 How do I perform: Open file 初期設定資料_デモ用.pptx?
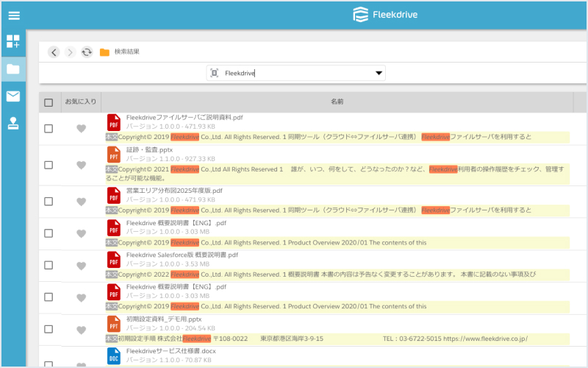tap(164, 319)
